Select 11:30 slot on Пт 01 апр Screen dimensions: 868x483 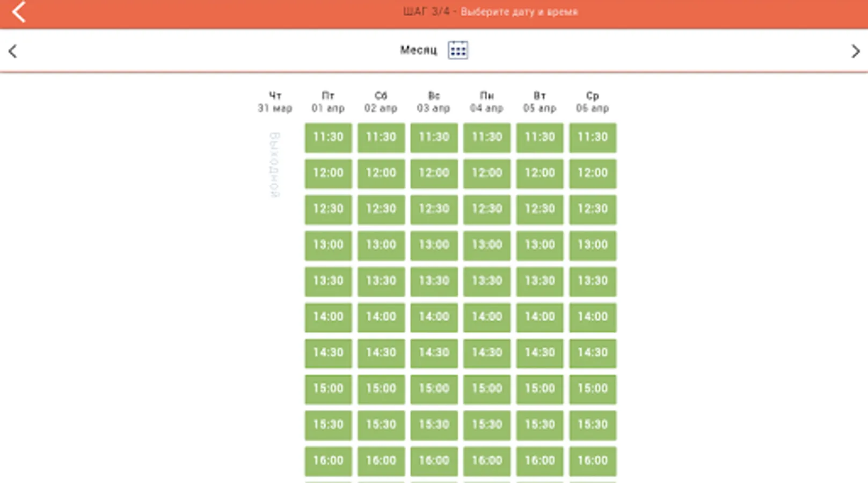[328, 137]
